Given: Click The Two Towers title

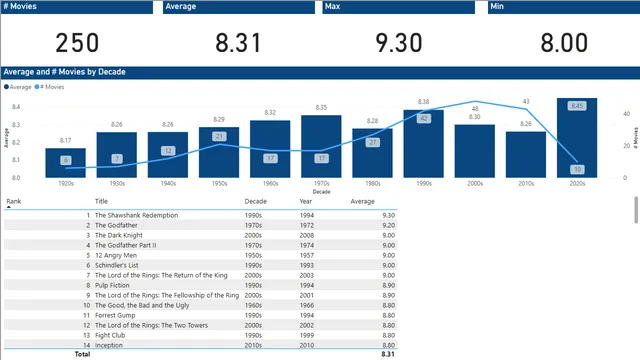Looking at the screenshot, I should click(x=151, y=325).
